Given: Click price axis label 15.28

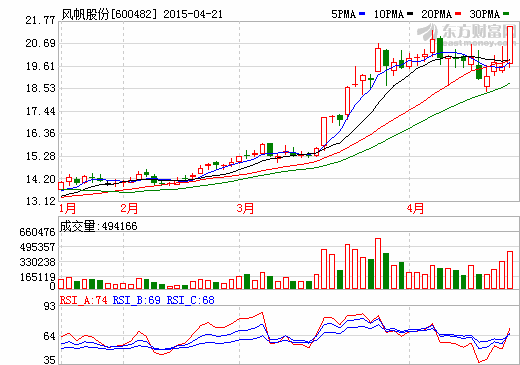Looking at the screenshot, I should [x=40, y=156].
